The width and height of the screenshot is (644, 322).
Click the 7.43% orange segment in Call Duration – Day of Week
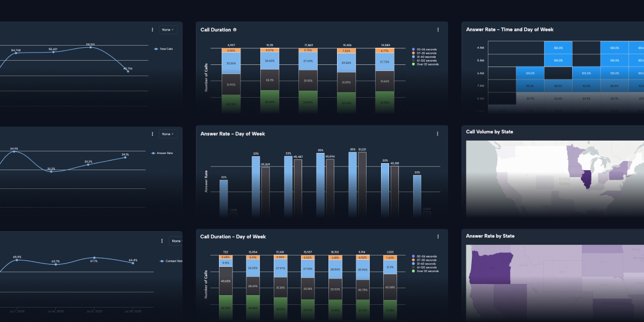390,258
